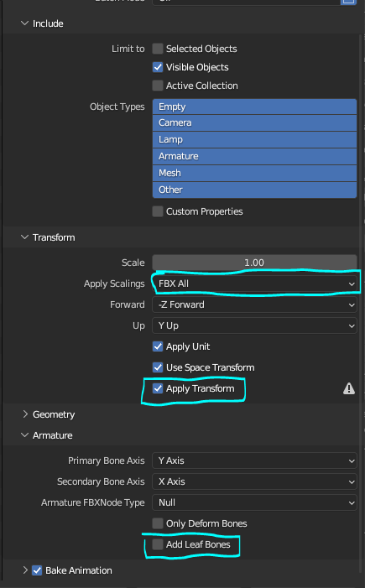Click the warning triangle beside Apply Transform
Image resolution: width=365 pixels, height=588 pixels.
pyautogui.click(x=349, y=388)
